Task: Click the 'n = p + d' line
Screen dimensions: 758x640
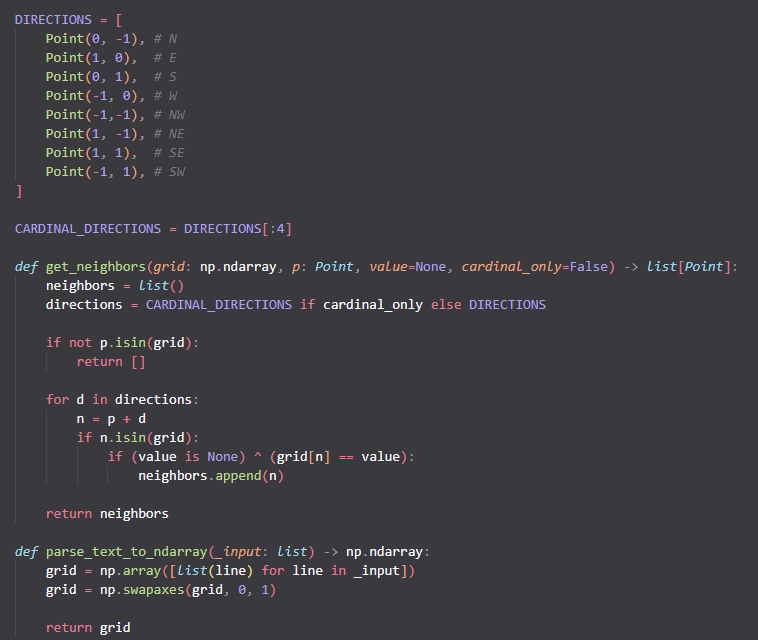Action: point(111,419)
